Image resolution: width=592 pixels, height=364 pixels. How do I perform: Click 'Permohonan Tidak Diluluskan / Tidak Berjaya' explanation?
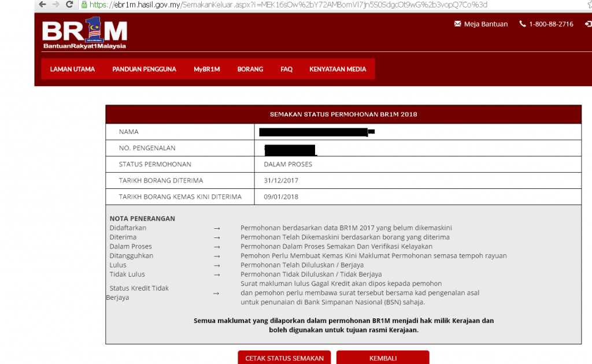click(x=311, y=274)
